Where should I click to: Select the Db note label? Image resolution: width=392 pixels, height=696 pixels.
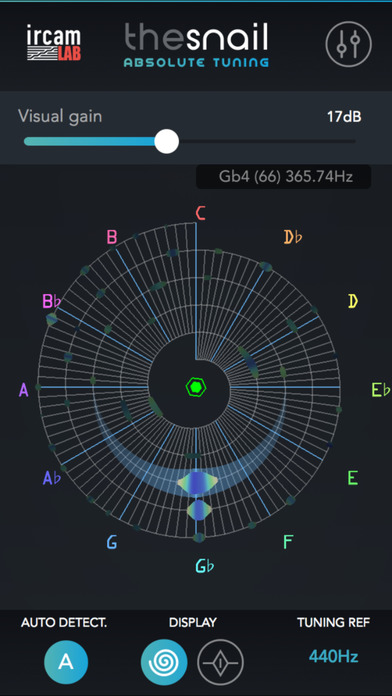pos(293,237)
